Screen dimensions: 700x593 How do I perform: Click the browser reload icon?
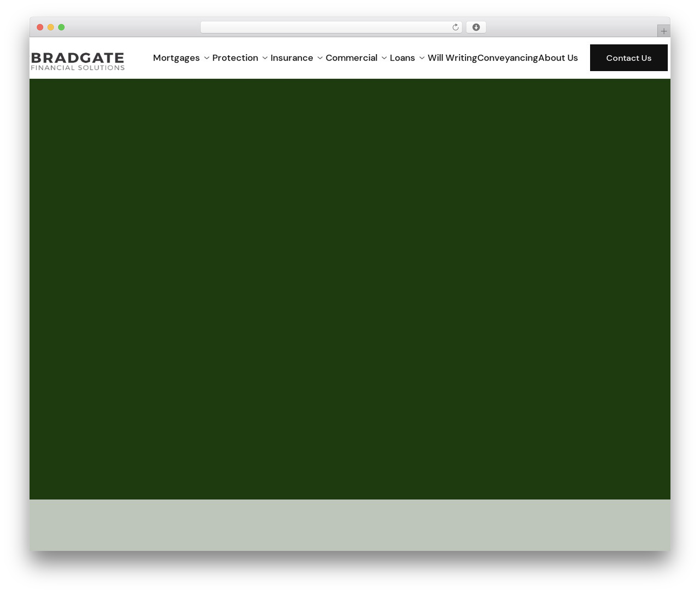click(x=456, y=27)
